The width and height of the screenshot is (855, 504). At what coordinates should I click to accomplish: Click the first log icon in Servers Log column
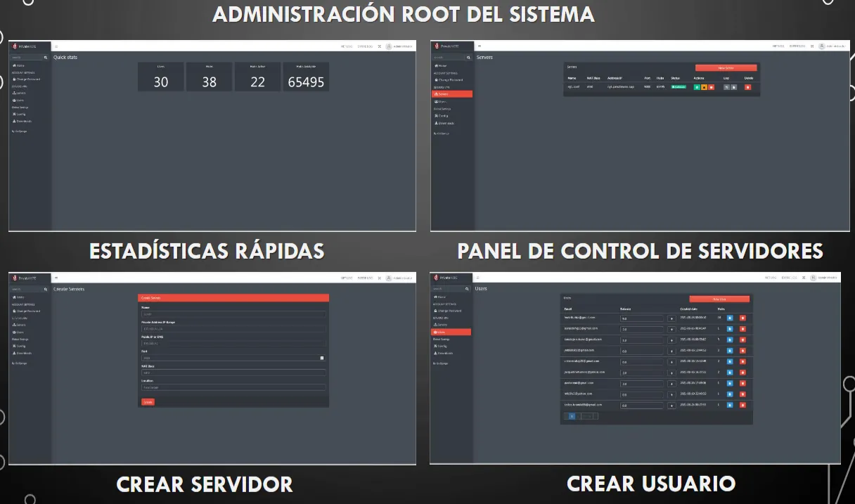coord(726,87)
